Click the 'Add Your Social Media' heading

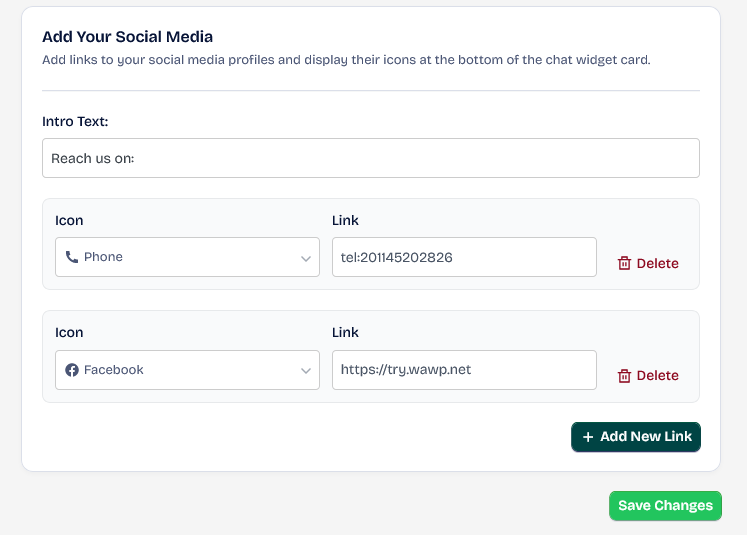[x=128, y=37]
